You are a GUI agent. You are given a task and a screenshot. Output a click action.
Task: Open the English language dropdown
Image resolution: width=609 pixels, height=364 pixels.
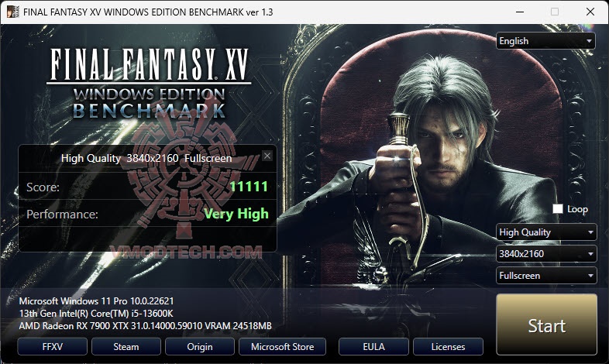tap(545, 41)
